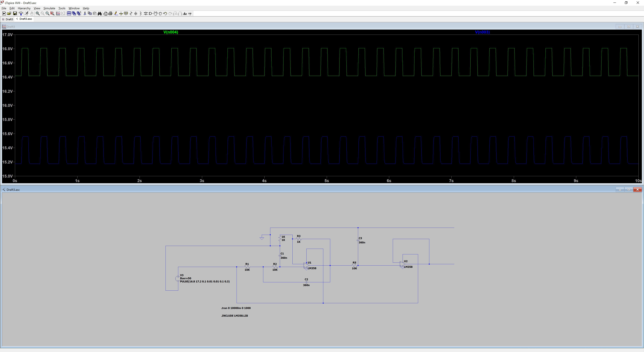Click resistor R1 10K in schematic
Viewport: 644px width, 352px height.
click(x=247, y=267)
